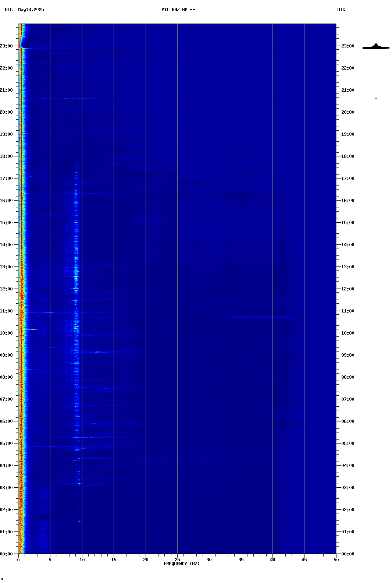Click the station title PYL HHZ HP --

pyautogui.click(x=178, y=10)
